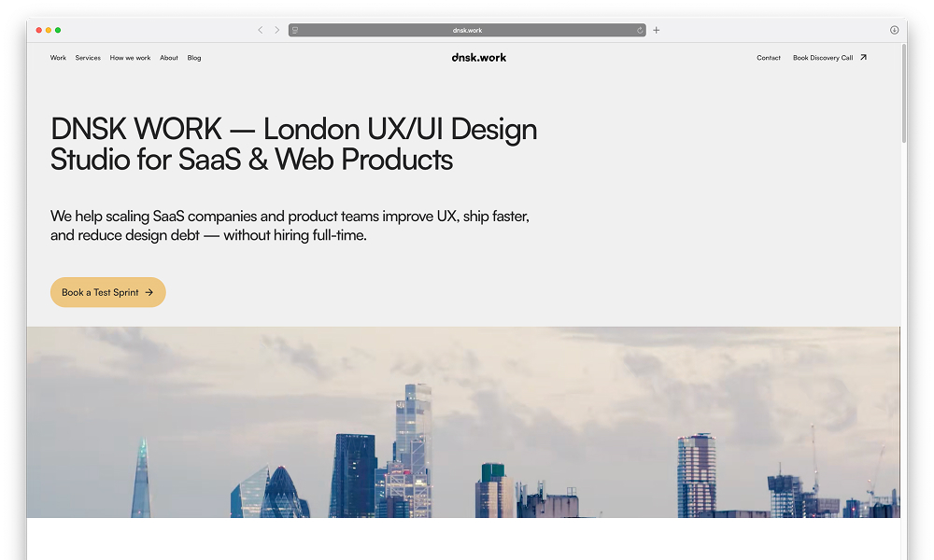934x560 pixels.
Task: Select the Book Discovery Call link
Action: click(x=822, y=58)
